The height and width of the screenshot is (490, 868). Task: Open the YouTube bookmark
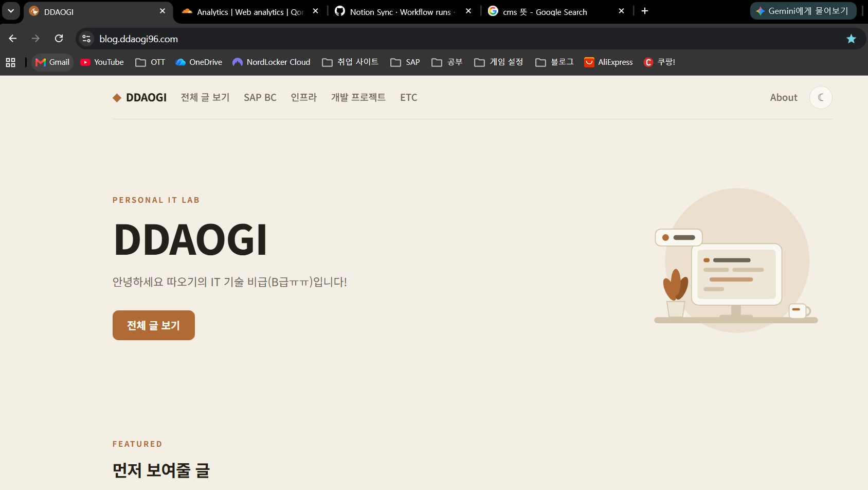tap(102, 62)
